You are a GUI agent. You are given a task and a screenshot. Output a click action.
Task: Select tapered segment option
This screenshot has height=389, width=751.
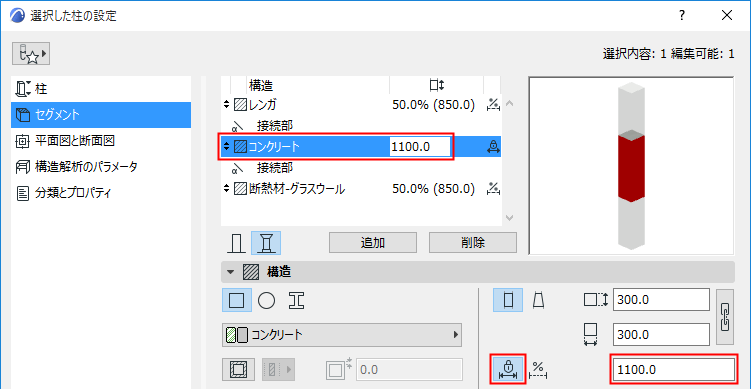(x=538, y=301)
